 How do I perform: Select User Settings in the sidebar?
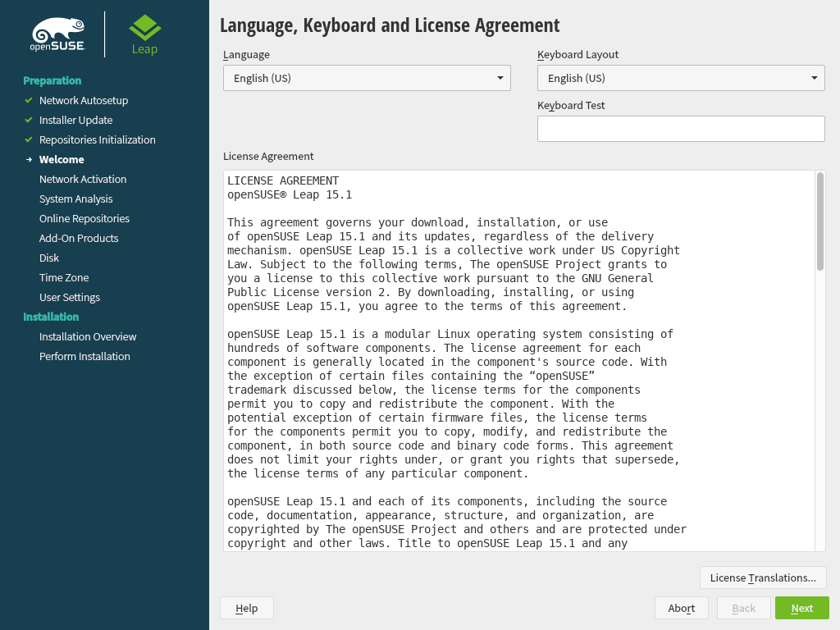pos(70,297)
